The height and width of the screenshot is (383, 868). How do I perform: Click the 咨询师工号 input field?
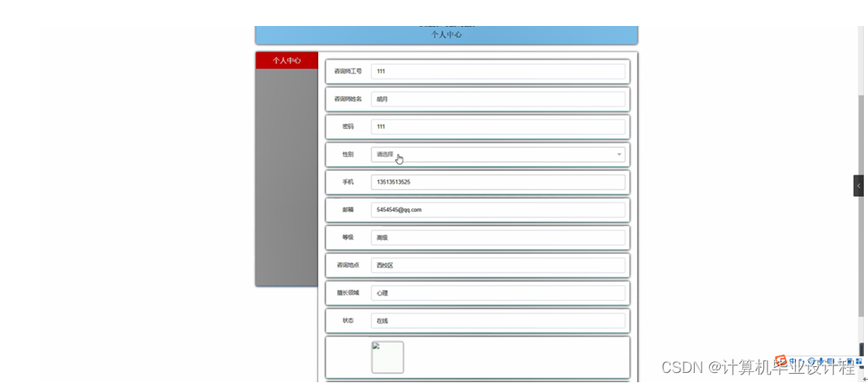pos(498,71)
